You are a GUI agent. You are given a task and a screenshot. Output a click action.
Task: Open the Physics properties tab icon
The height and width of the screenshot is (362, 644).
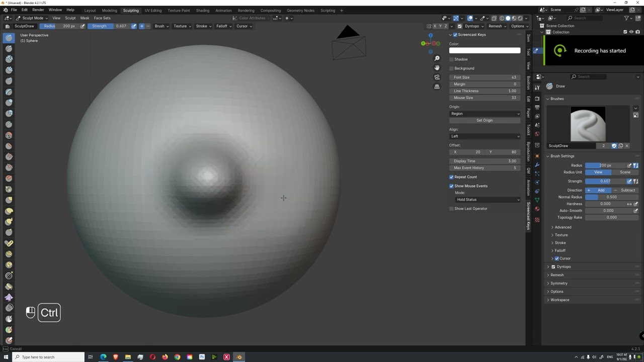pyautogui.click(x=537, y=182)
